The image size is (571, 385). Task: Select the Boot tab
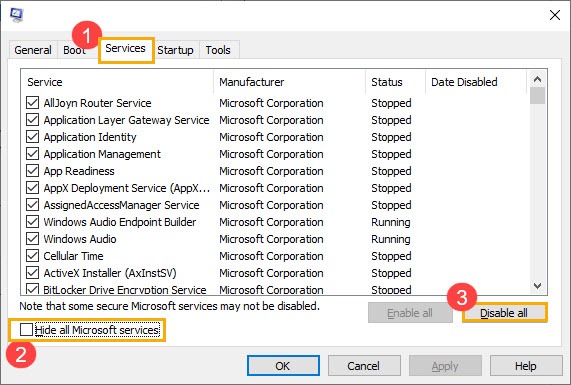pyautogui.click(x=74, y=50)
